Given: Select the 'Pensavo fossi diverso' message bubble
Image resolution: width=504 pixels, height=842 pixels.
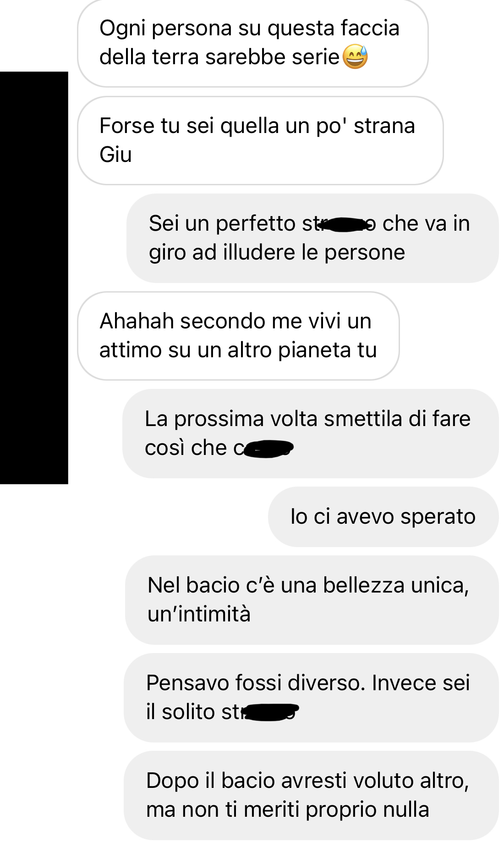Looking at the screenshot, I should (x=312, y=698).
